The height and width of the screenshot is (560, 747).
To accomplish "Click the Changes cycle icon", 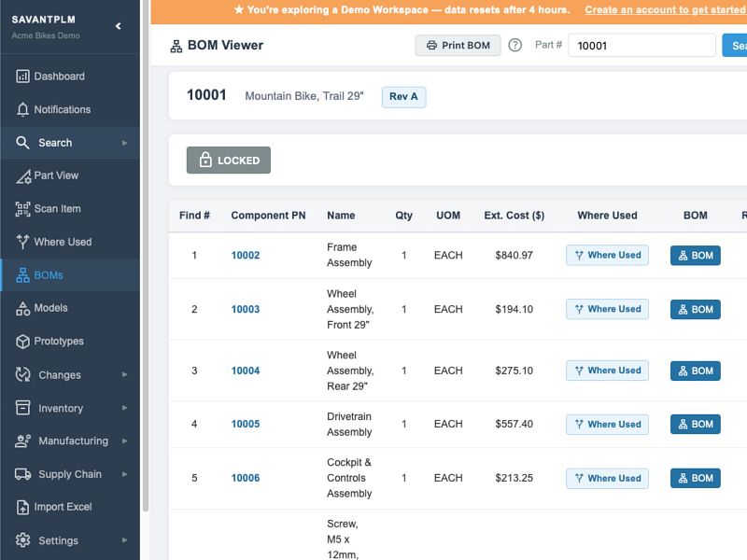I will pos(22,375).
